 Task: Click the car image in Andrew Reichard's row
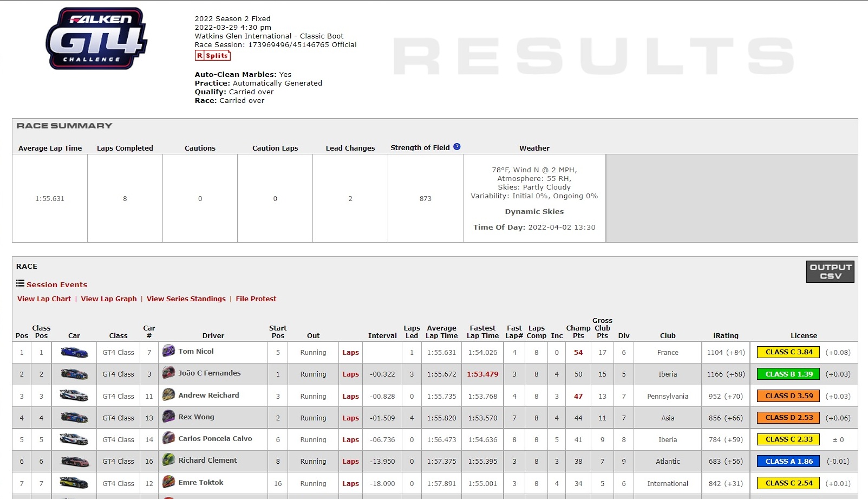[x=74, y=396]
